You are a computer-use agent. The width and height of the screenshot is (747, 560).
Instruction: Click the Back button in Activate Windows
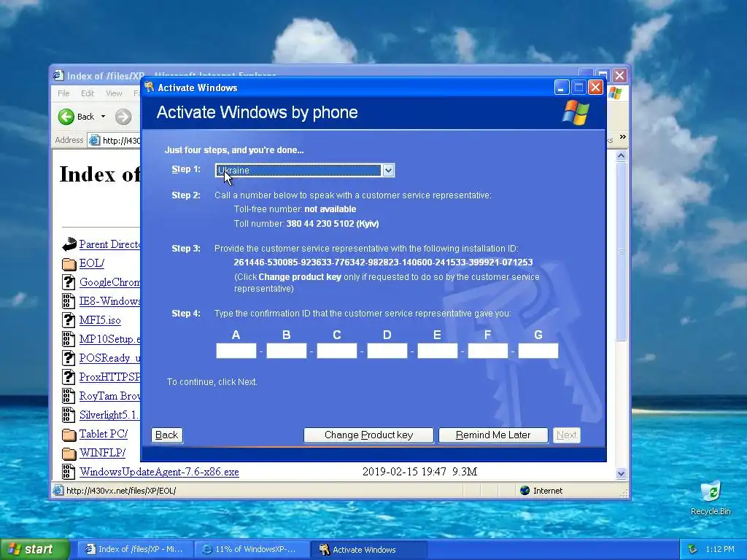[x=167, y=435]
